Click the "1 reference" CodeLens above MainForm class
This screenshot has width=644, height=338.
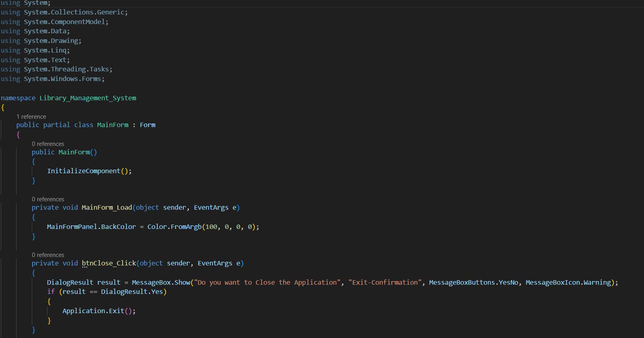tap(31, 117)
